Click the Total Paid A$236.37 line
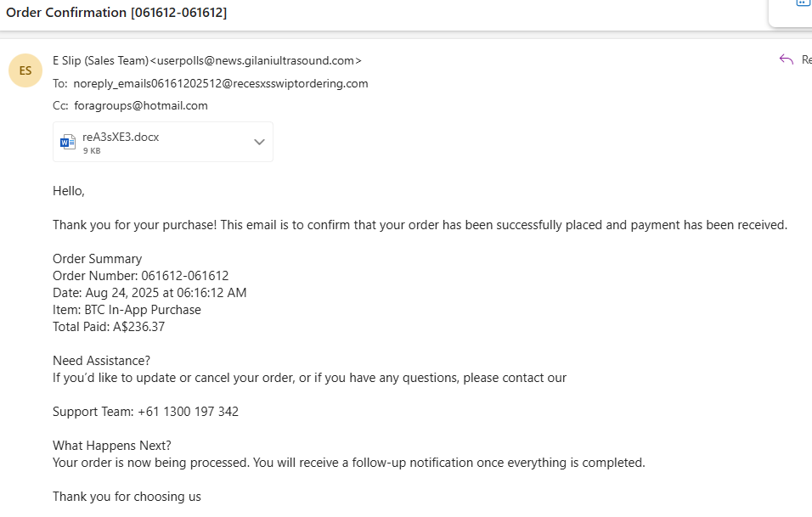The image size is (812, 517). [x=109, y=327]
